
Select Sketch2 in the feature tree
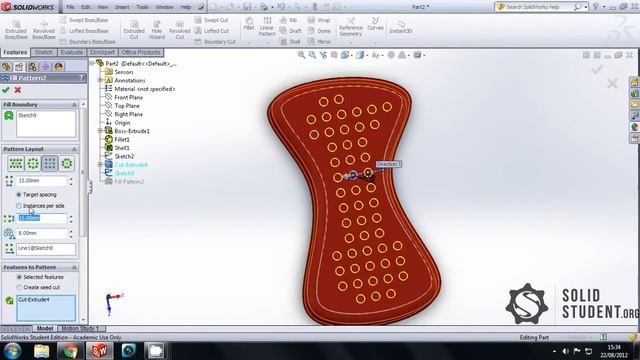tap(124, 156)
